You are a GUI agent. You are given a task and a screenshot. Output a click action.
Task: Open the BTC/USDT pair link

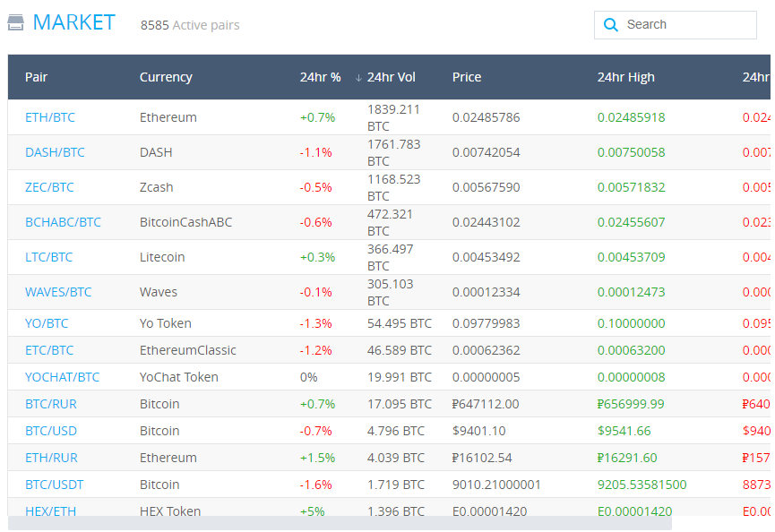pyautogui.click(x=55, y=485)
